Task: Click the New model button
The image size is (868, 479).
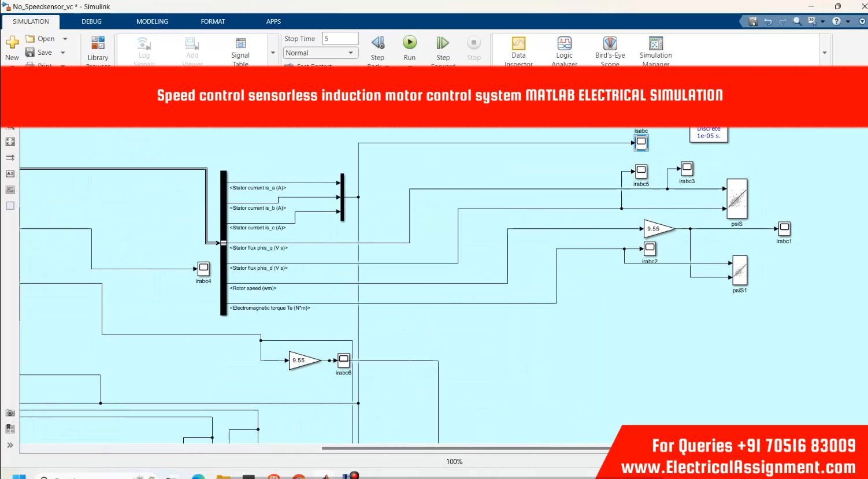Action: click(12, 46)
